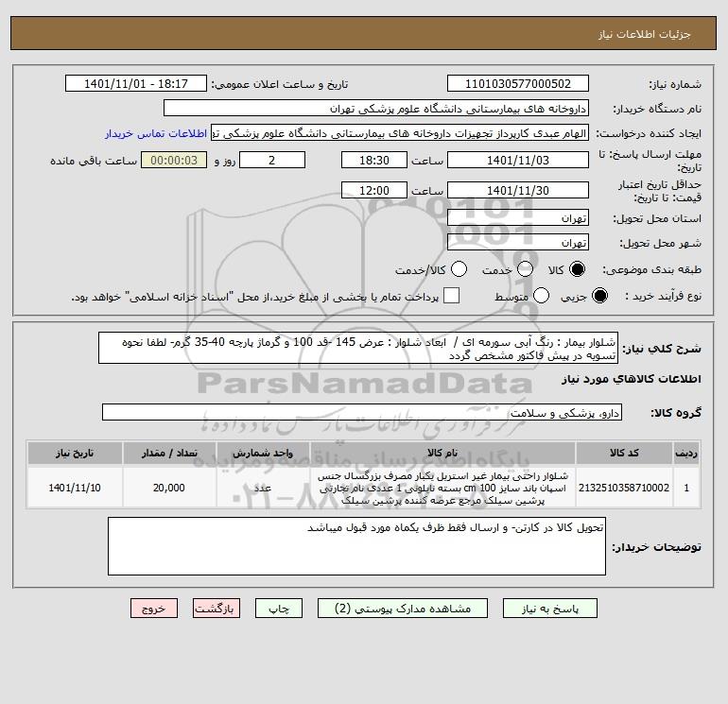Click the validity time field 12:00
This screenshot has width=728, height=704.
[x=374, y=190]
